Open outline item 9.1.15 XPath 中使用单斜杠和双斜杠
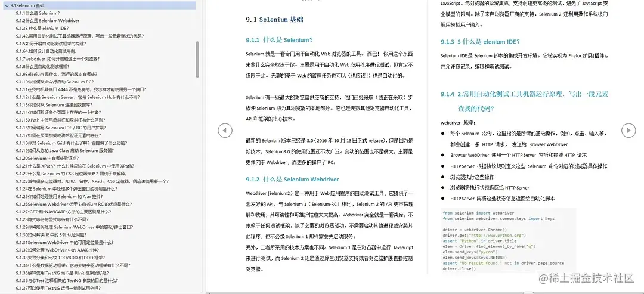The width and height of the screenshot is (644, 294). (x=61, y=120)
